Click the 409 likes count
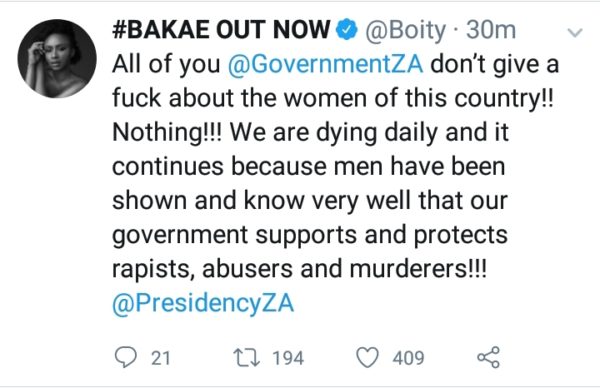 (x=408, y=358)
